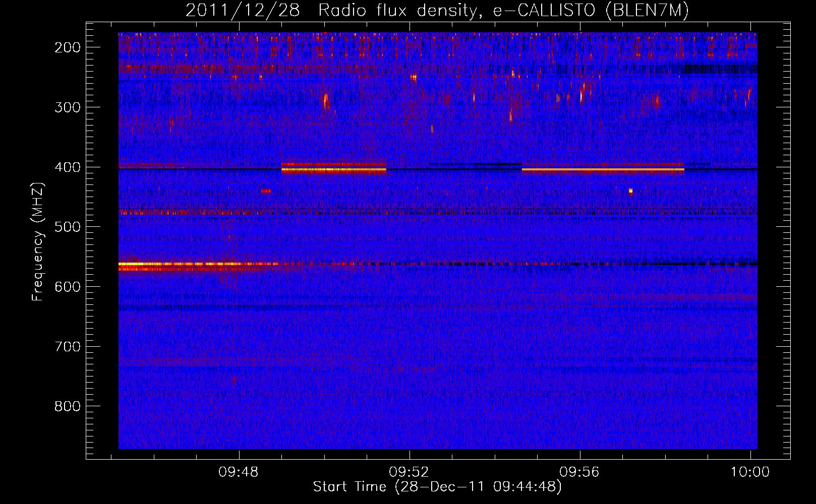
Task: Click the yellow 405 MHz band around 09:50
Action: pyautogui.click(x=333, y=170)
